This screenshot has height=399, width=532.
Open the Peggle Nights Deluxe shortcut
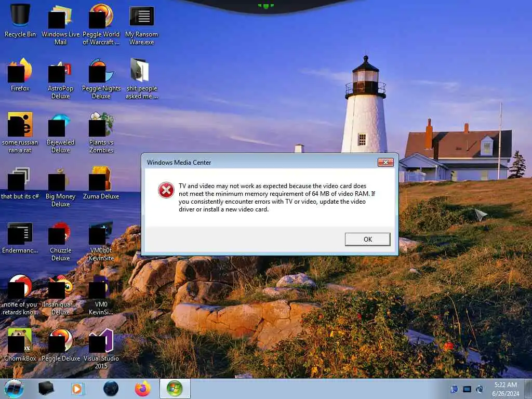click(101, 79)
